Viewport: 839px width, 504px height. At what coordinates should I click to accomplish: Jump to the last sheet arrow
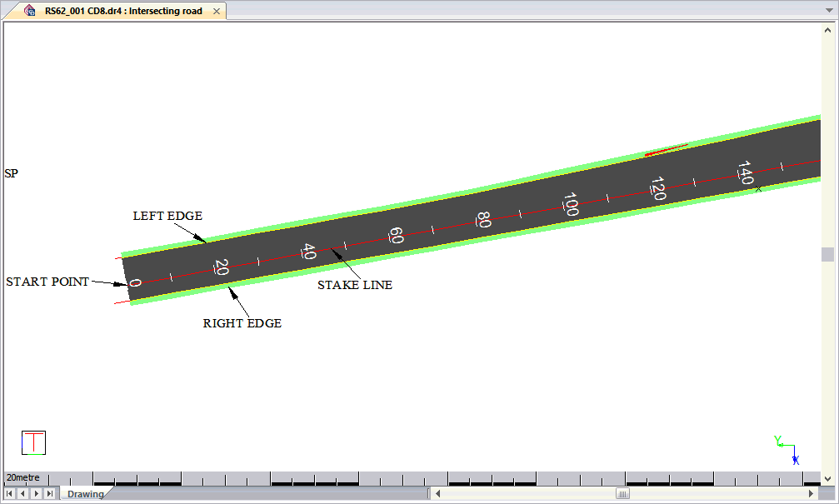pyautogui.click(x=49, y=494)
